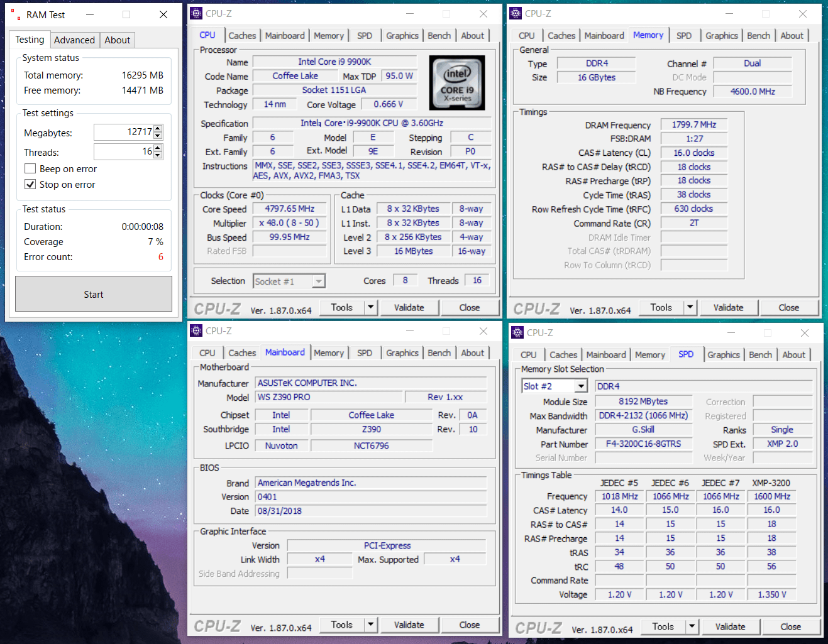Screen dimensions: 828x644
Task: Open SPD tab in Memory CPU-Z window
Action: (x=684, y=36)
